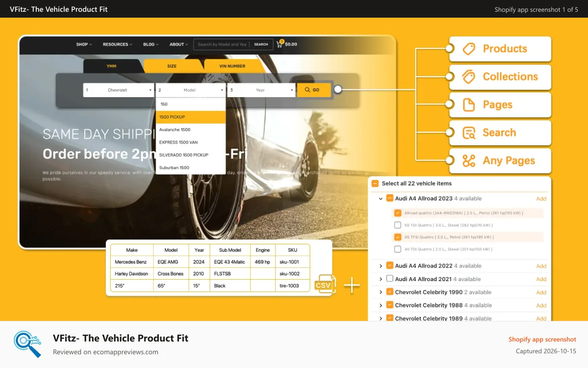Image resolution: width=588 pixels, height=368 pixels.
Task: Click the Search magnifier document icon
Action: 469,132
